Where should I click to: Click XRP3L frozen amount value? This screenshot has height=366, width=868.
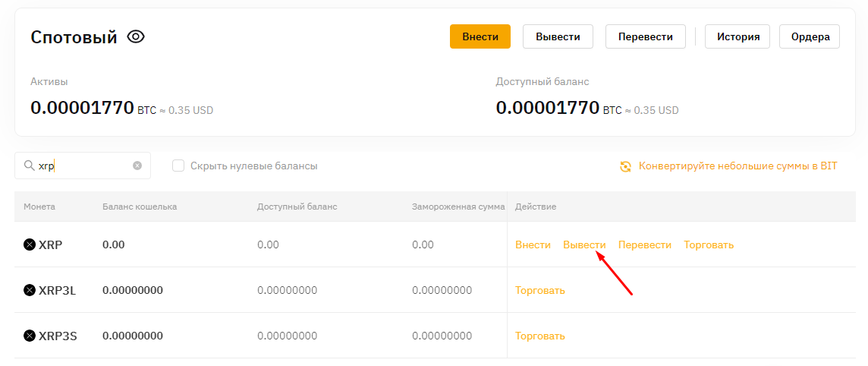(442, 290)
